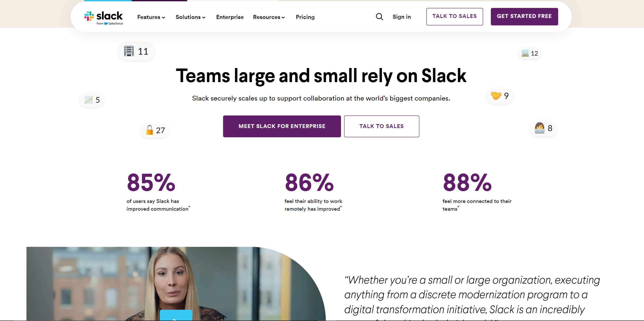Screen dimensions: 644x321
Task: Click the office building emoji badge 11
Action: 136,51
